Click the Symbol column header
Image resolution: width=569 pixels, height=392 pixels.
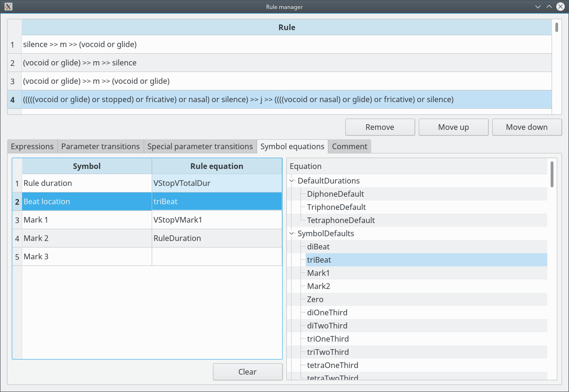(87, 166)
